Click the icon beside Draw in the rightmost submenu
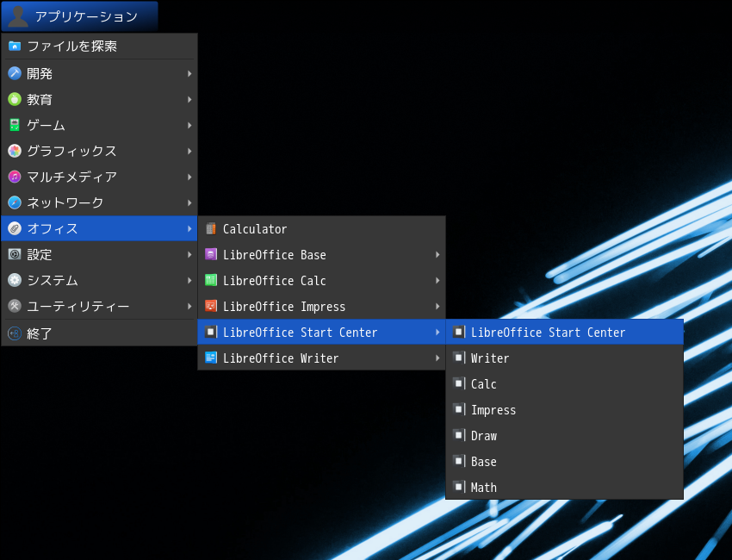Viewport: 732px width, 560px height. point(459,435)
